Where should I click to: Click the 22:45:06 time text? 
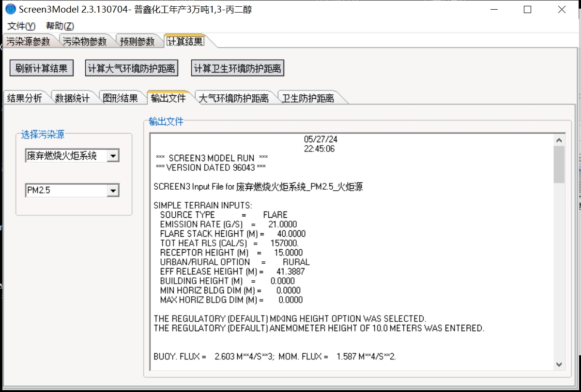pyautogui.click(x=319, y=149)
